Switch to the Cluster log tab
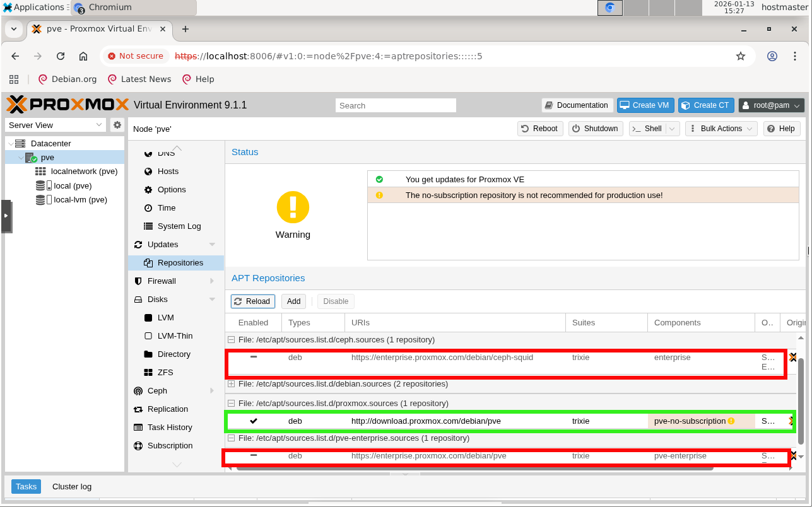Screen dimensions: 812x507 pyautogui.click(x=72, y=487)
